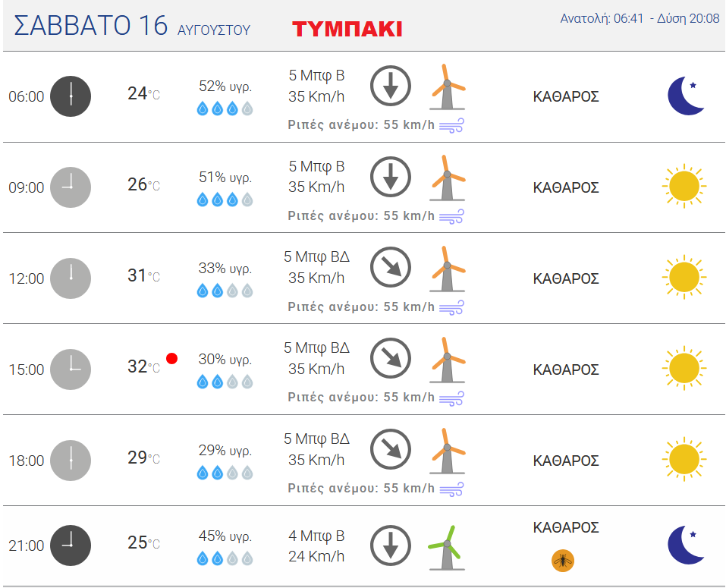Click the crescent moon icon at 06:00

click(687, 96)
